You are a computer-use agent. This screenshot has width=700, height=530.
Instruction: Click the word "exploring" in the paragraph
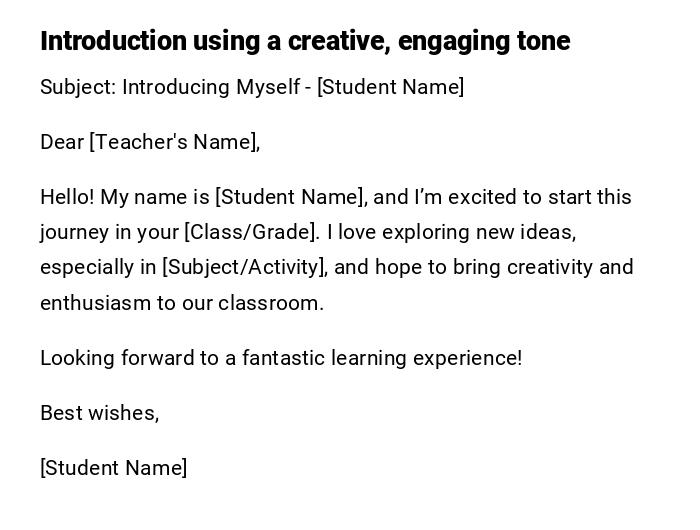coord(419,232)
